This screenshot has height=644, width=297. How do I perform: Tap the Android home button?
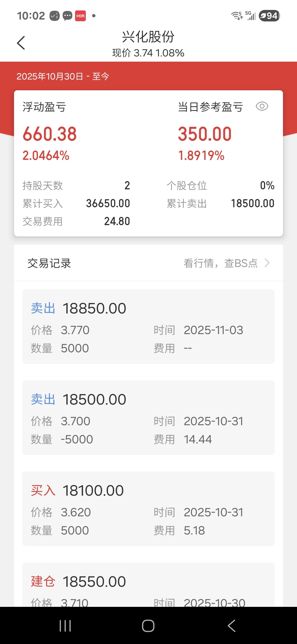[x=148, y=626]
